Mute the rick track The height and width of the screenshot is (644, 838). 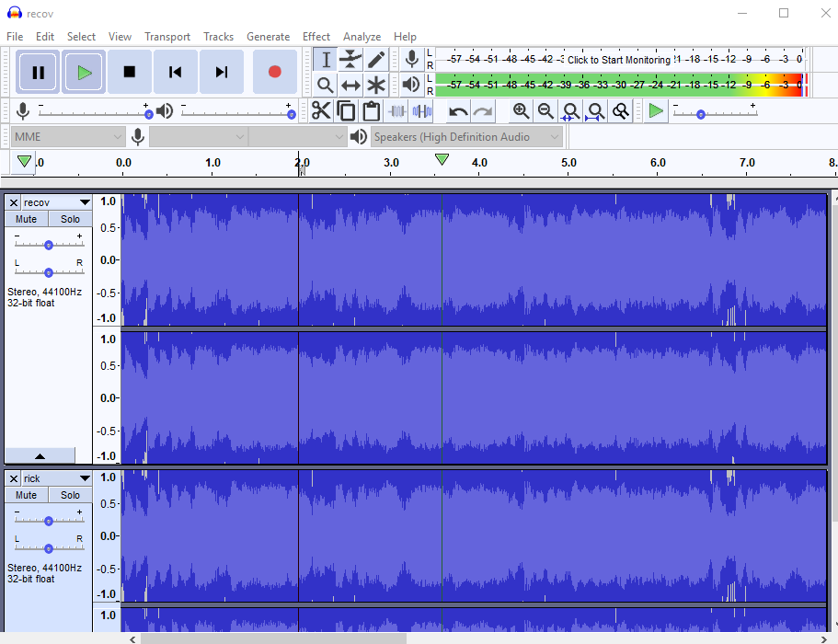[x=26, y=495]
